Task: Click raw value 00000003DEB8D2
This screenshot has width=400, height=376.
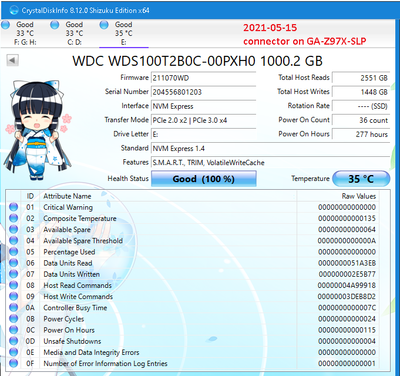Action: point(347,296)
